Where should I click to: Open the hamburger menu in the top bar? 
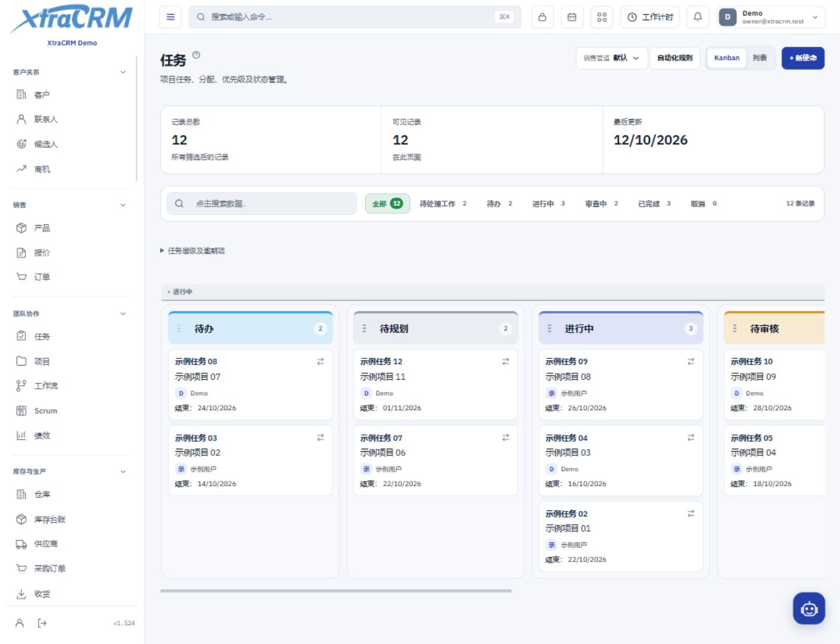pyautogui.click(x=170, y=17)
